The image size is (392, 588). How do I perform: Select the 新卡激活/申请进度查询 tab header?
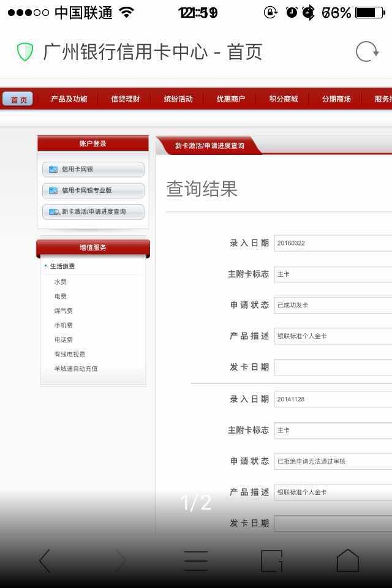(209, 146)
